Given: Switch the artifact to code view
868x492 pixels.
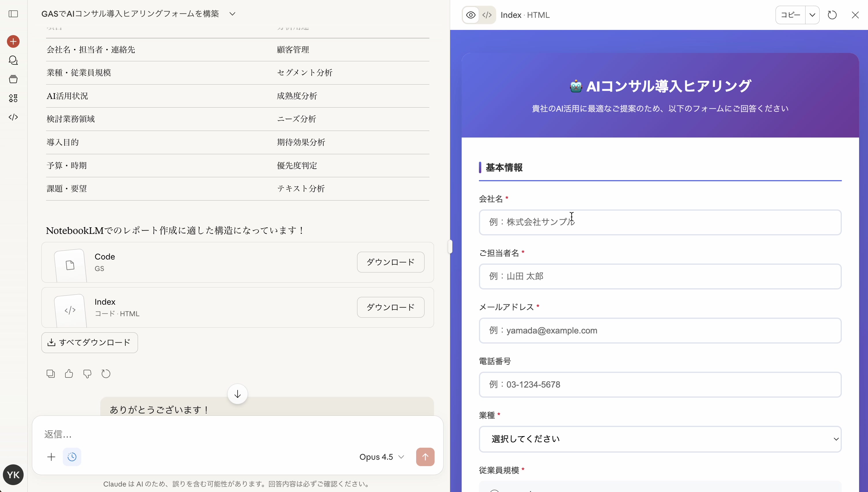Looking at the screenshot, I should pos(487,15).
